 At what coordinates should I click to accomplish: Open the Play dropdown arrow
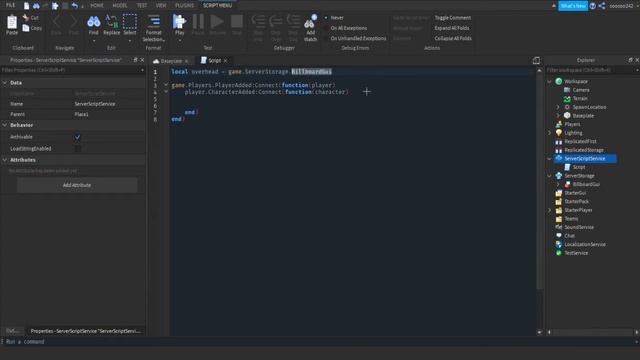(179, 40)
